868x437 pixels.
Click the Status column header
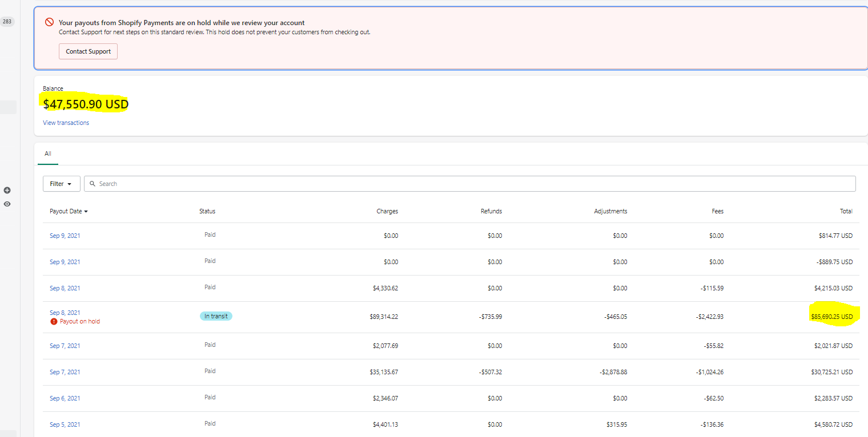pyautogui.click(x=207, y=211)
